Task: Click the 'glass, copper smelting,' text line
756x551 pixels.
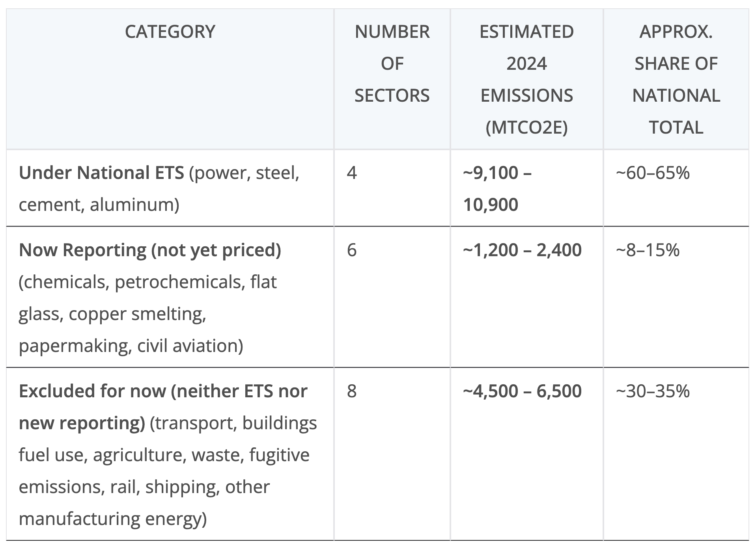Action: [x=112, y=314]
